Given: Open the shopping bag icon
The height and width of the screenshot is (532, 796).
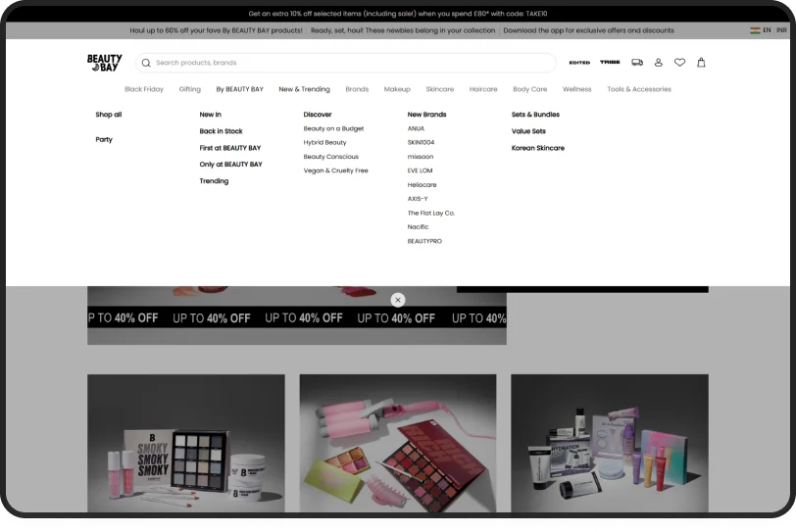Looking at the screenshot, I should [x=701, y=63].
